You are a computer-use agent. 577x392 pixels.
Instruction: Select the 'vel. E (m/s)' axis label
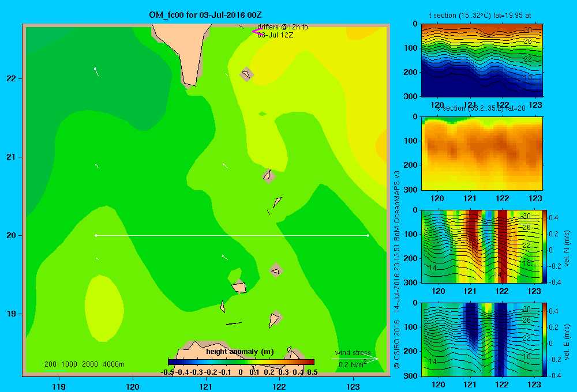(567, 342)
